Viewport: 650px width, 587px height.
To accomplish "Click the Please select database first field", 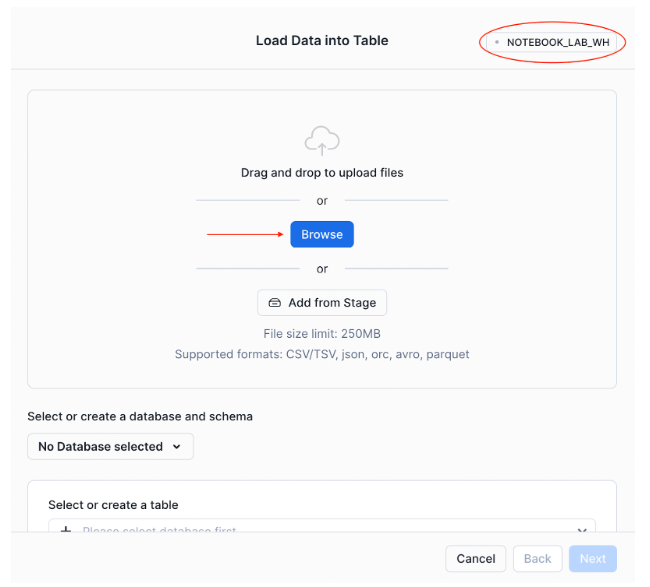I will tap(322, 526).
